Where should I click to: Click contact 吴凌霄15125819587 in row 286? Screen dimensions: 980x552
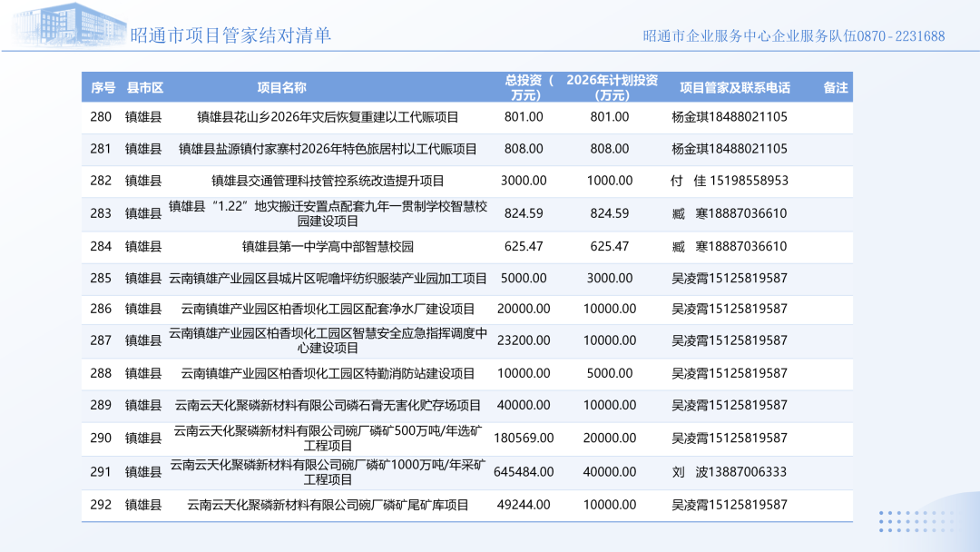(x=730, y=309)
